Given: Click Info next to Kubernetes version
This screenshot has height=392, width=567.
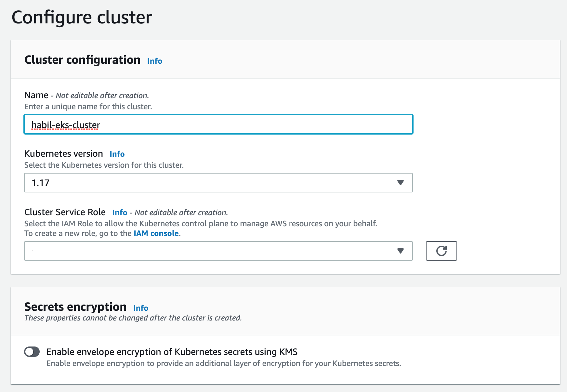Looking at the screenshot, I should [x=117, y=154].
